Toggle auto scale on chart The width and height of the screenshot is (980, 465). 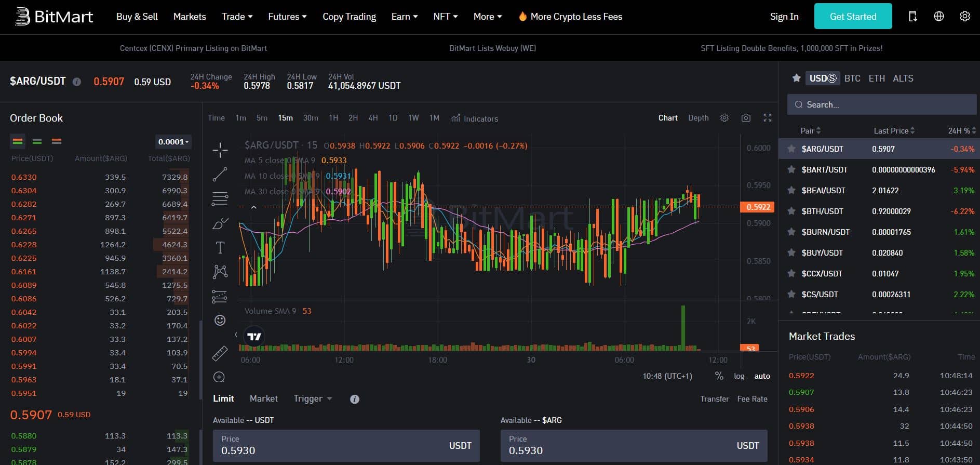point(762,376)
